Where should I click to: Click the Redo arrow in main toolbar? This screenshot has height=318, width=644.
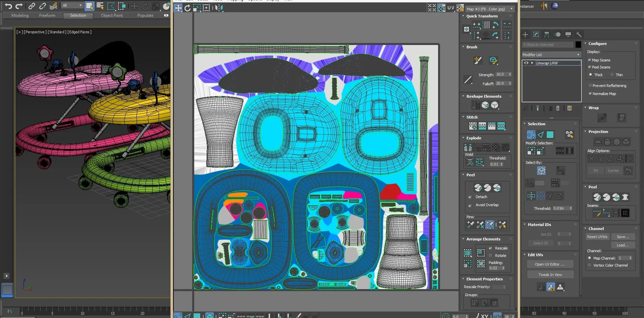click(x=19, y=6)
